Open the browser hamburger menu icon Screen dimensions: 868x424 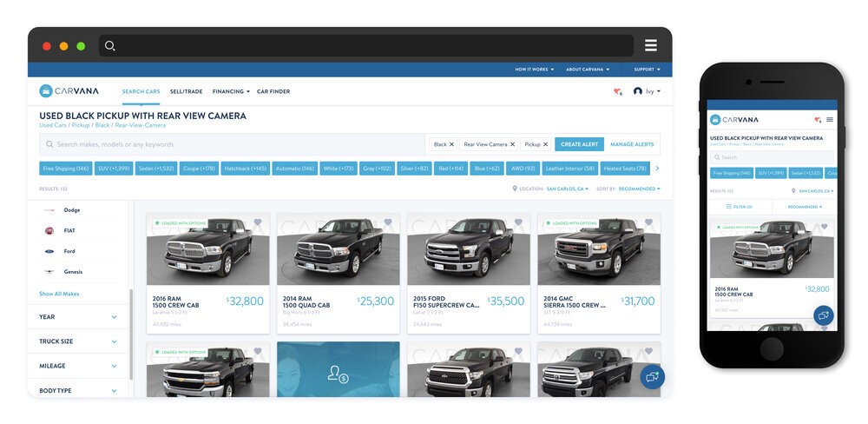click(651, 45)
